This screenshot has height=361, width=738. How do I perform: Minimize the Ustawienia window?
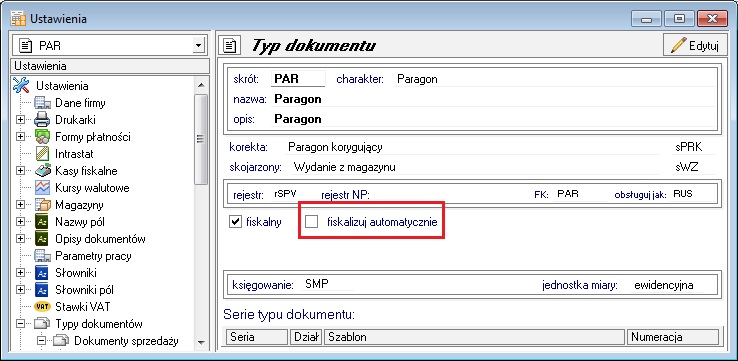646,19
